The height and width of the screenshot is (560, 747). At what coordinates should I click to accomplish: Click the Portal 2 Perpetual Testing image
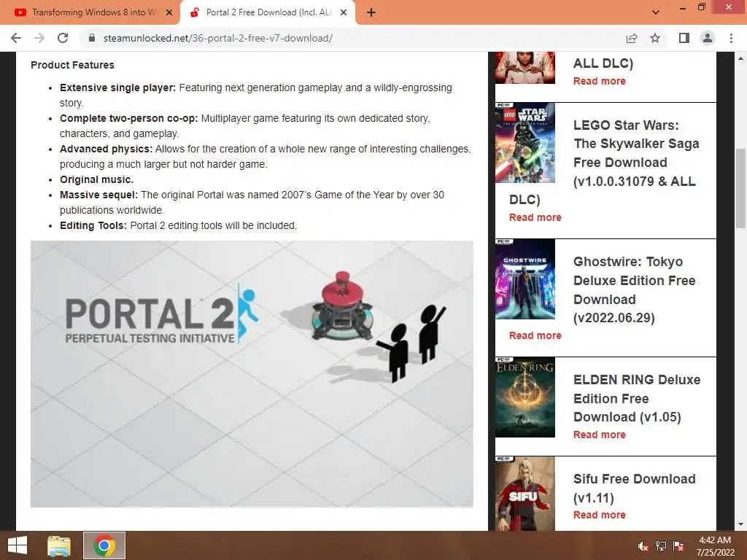pos(252,374)
